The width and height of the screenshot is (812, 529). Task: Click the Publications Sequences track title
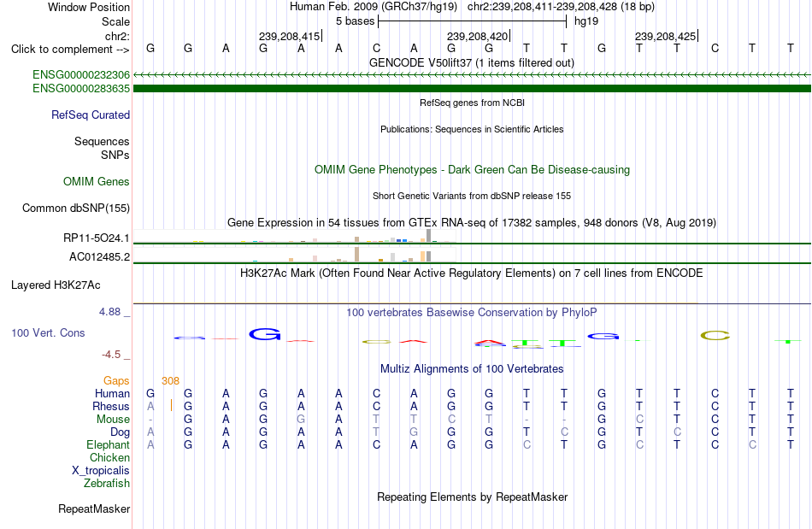pyautogui.click(x=472, y=129)
